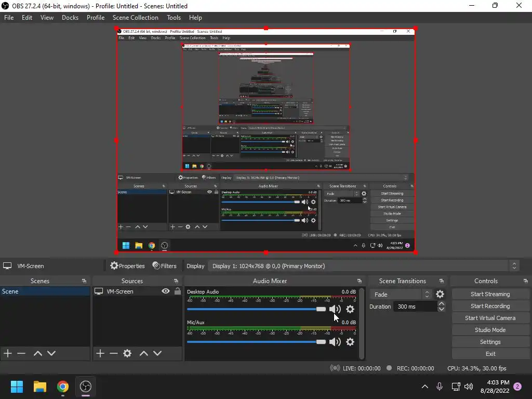Open the network tray icon
Image resolution: width=532 pixels, height=399 pixels.
(456, 387)
